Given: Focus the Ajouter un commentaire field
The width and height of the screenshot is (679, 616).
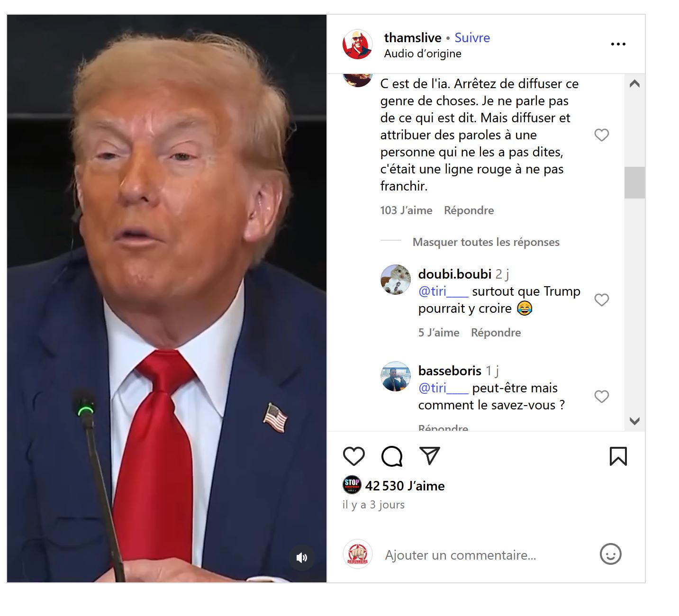Looking at the screenshot, I should point(486,555).
